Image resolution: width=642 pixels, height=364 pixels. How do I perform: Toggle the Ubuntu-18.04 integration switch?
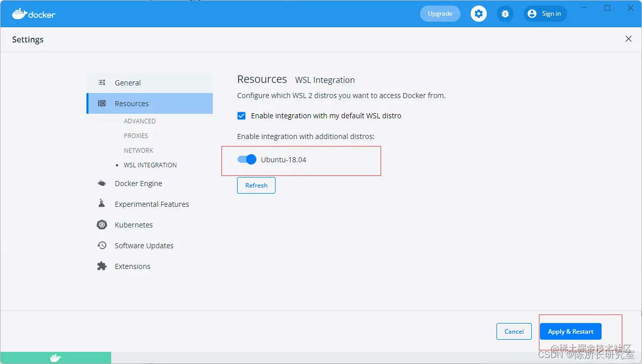pos(247,160)
